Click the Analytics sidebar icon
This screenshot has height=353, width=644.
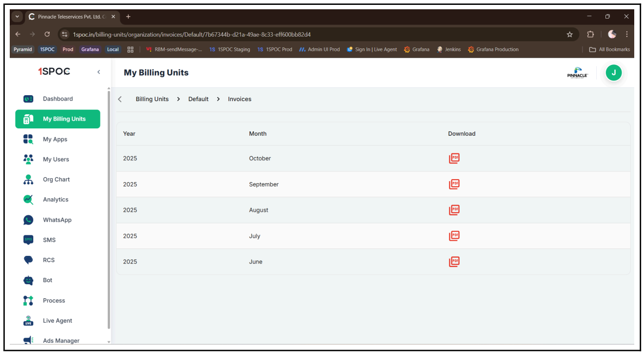coord(28,199)
